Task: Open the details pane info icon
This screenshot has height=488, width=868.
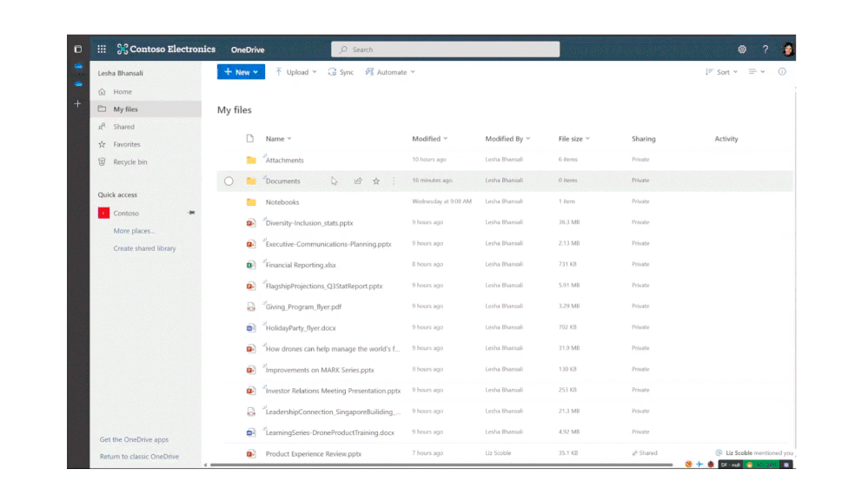Action: pyautogui.click(x=782, y=72)
